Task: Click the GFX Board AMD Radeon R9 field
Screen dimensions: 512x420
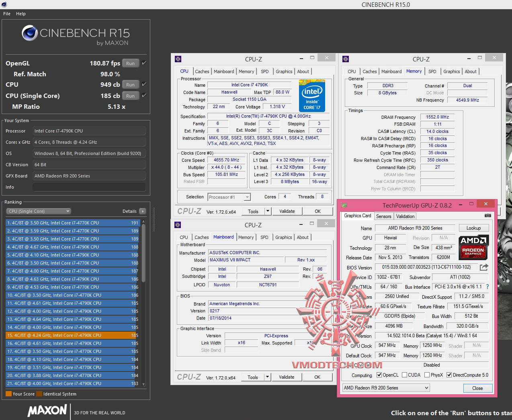Action: (89, 176)
